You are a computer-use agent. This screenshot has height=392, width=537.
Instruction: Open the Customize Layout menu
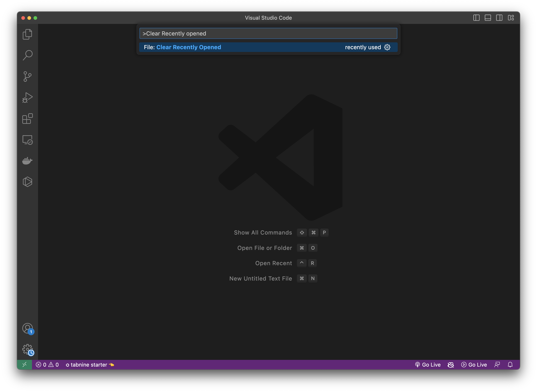coord(511,18)
